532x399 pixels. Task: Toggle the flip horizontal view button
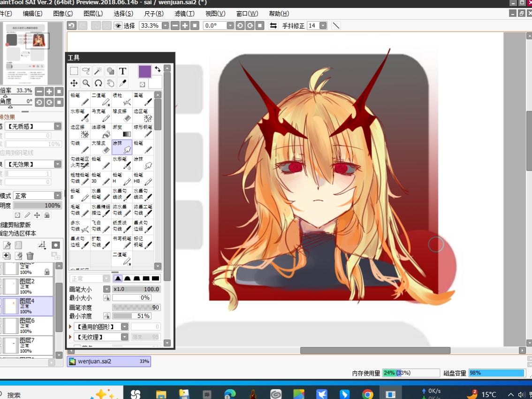click(x=273, y=26)
